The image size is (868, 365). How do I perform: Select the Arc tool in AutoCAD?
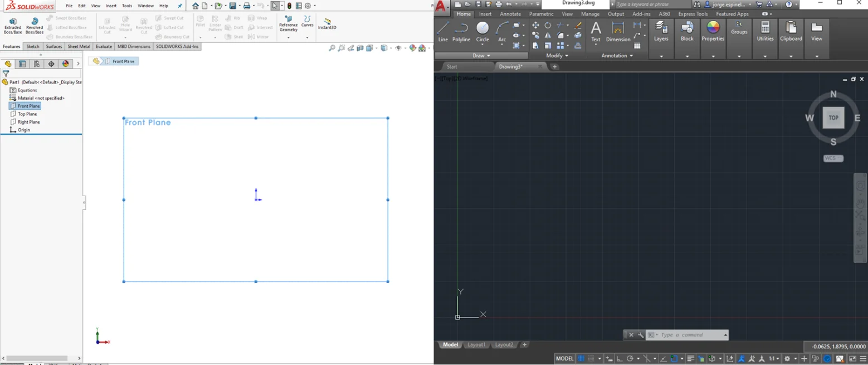[x=502, y=32]
